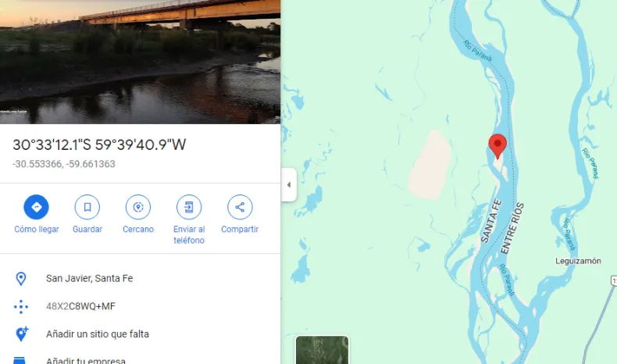Open the bridge street view photo

click(140, 62)
